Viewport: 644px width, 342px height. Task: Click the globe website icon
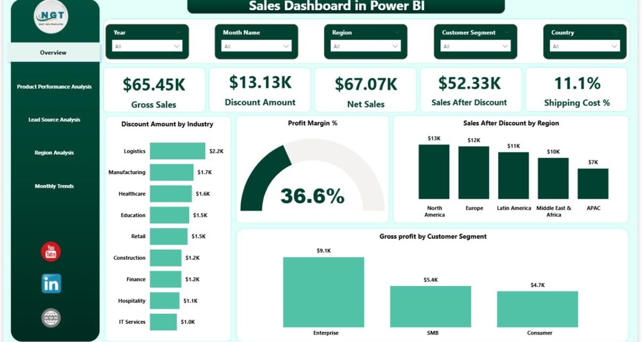(51, 318)
